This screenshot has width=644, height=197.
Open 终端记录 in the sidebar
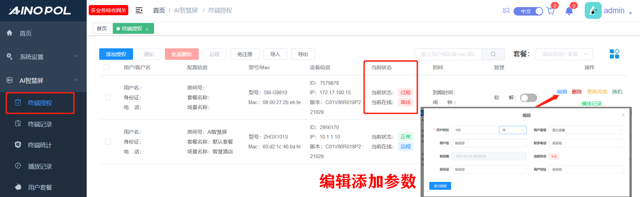[x=40, y=124]
